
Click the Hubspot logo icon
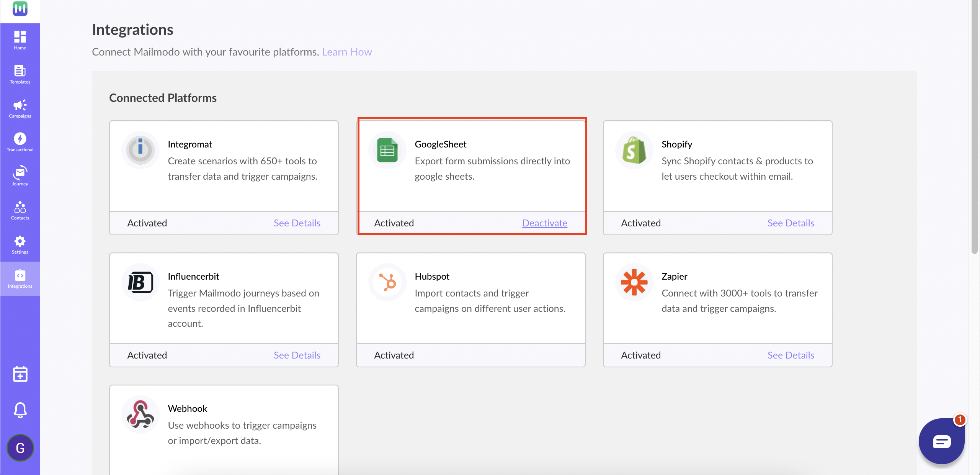point(387,282)
